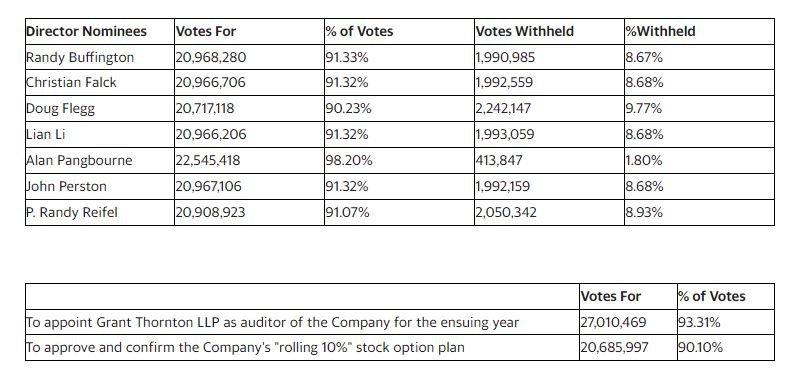The width and height of the screenshot is (798, 385).
Task: Select the Votes Withheld column header
Action: [524, 31]
